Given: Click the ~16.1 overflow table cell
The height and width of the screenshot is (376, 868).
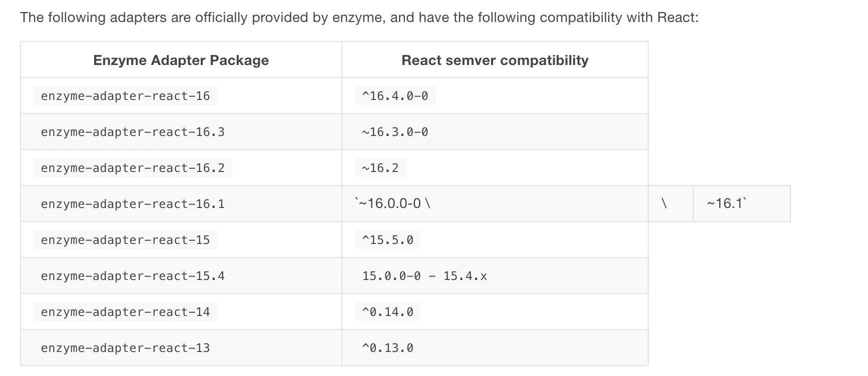Looking at the screenshot, I should click(741, 203).
